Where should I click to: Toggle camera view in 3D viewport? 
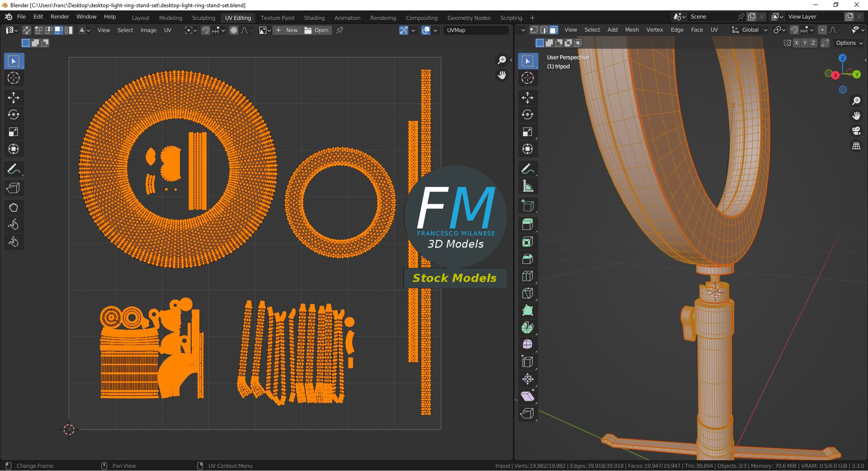[x=856, y=131]
